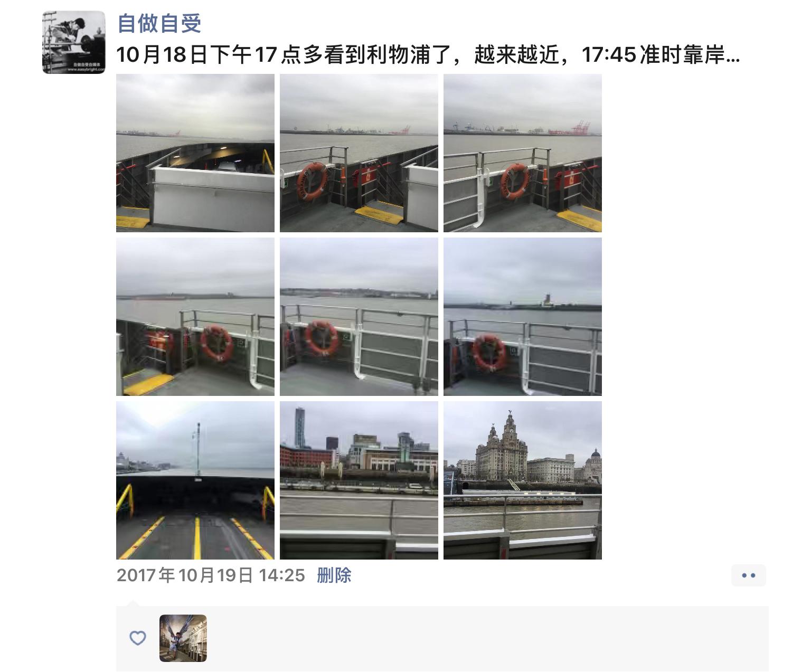The height and width of the screenshot is (672, 811).
Task: Open photo of red brick waterfront buildings
Action: pyautogui.click(x=359, y=480)
